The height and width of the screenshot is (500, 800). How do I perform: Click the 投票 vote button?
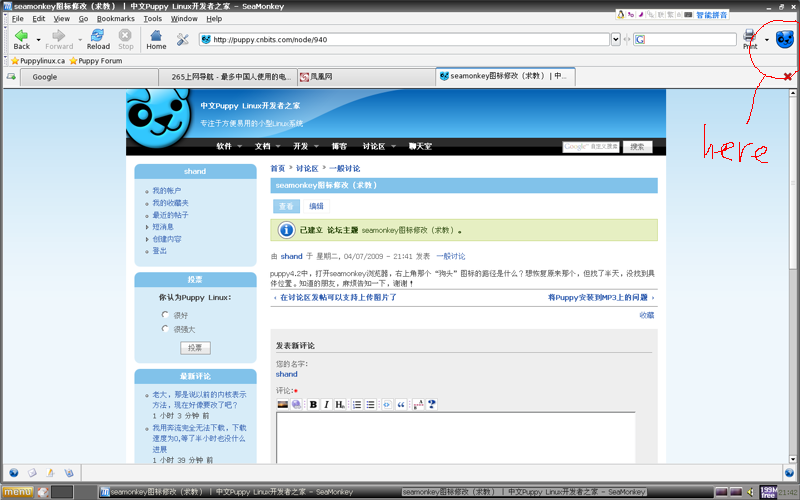point(195,348)
